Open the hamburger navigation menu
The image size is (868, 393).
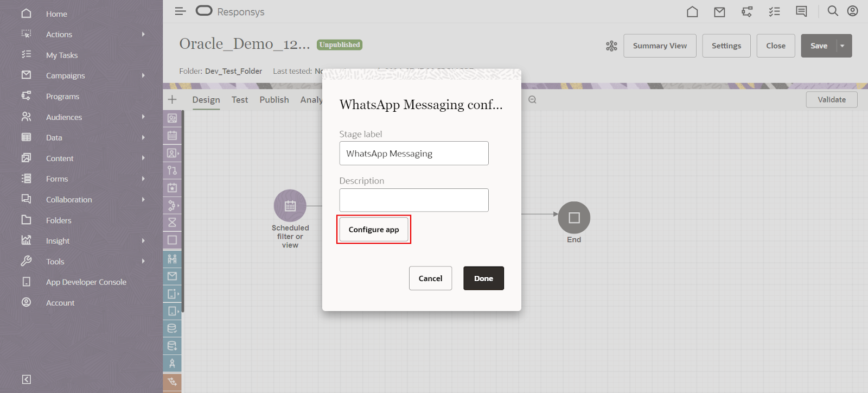[181, 11]
